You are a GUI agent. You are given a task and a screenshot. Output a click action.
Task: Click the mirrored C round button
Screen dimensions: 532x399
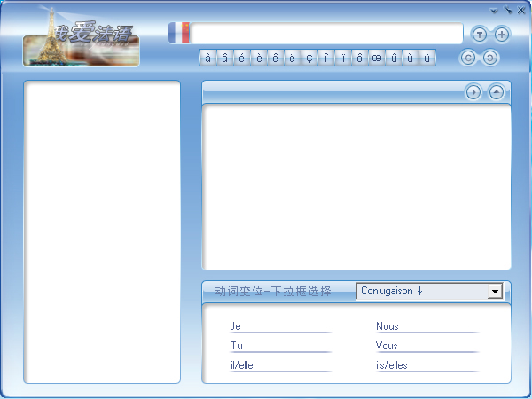tap(489, 58)
